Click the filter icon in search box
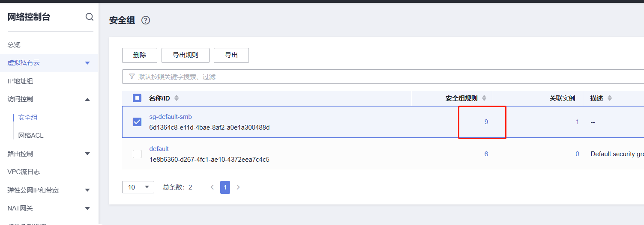This screenshot has width=644, height=225. click(x=132, y=77)
